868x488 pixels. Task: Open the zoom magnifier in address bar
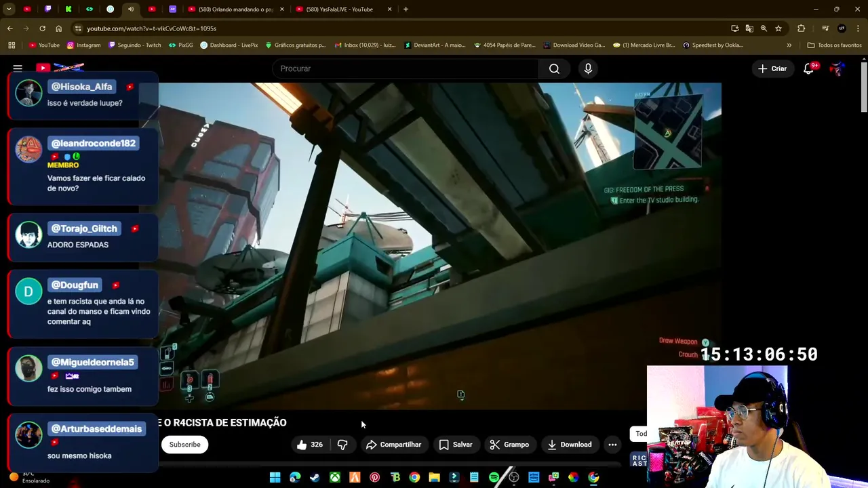764,28
